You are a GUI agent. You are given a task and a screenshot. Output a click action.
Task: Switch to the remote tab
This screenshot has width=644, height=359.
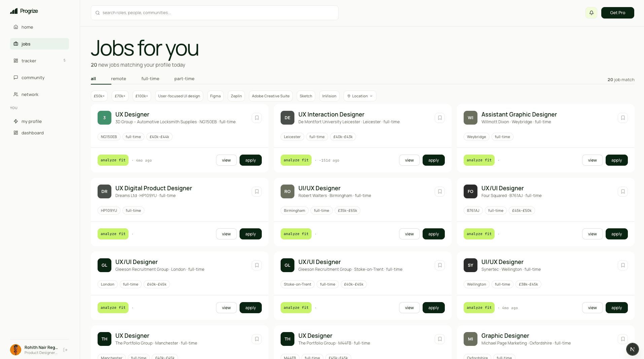(118, 79)
